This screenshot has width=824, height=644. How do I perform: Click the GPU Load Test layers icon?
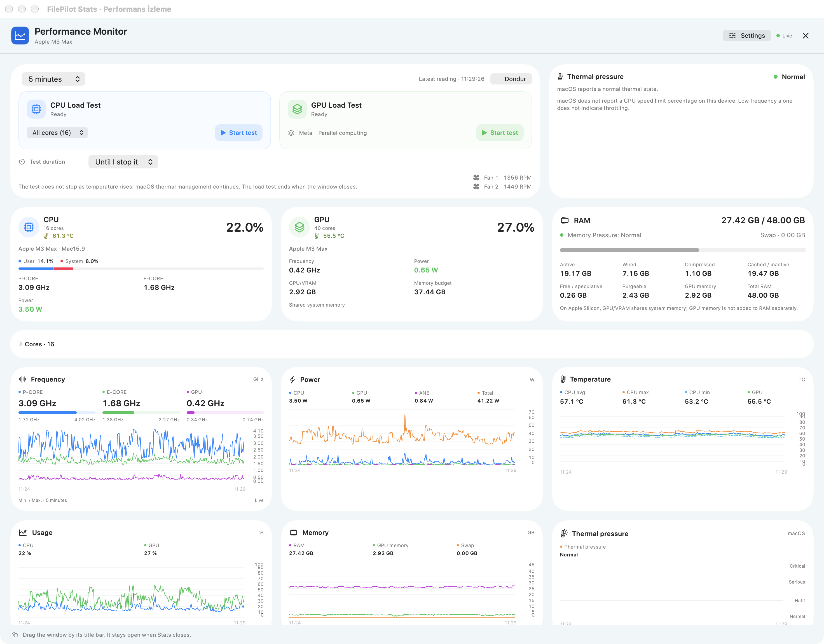(297, 109)
